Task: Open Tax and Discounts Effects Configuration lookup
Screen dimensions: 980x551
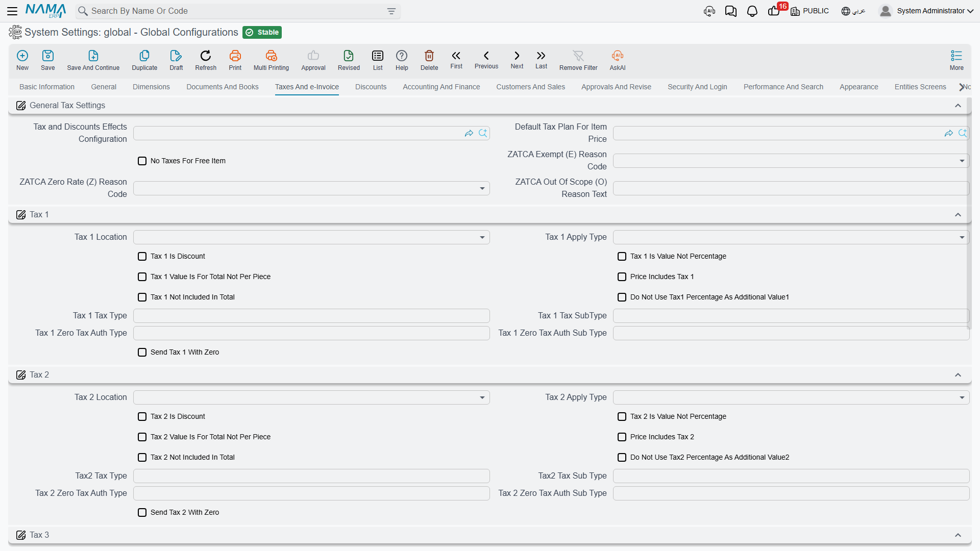Action: pos(483,133)
